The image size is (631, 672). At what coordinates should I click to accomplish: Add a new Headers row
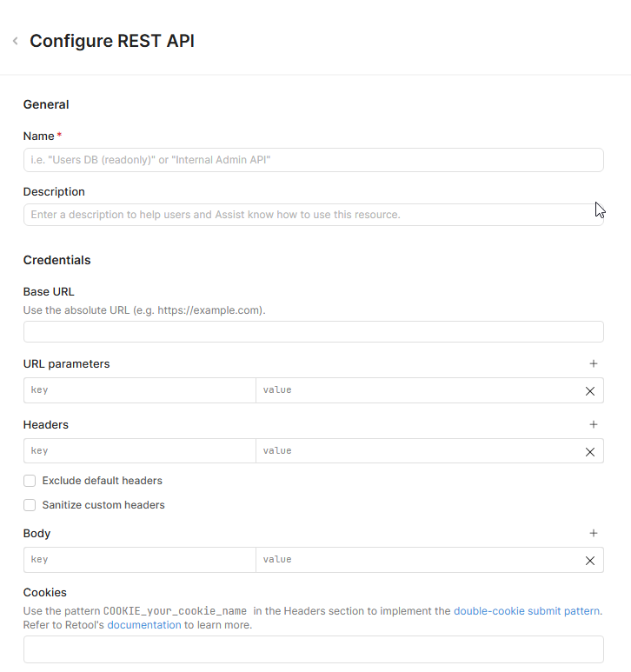(x=594, y=425)
